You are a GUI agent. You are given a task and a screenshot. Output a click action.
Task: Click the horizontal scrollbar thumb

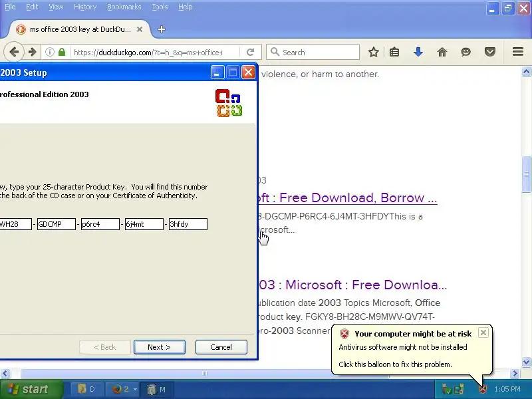coord(204,374)
